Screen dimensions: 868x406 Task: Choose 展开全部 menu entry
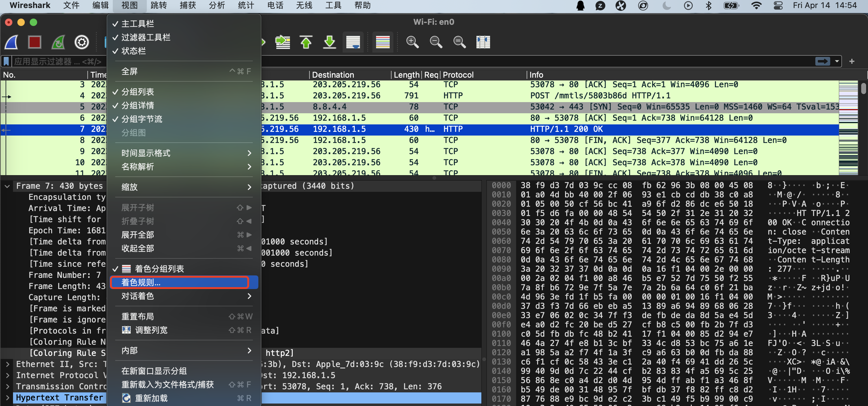click(x=184, y=235)
